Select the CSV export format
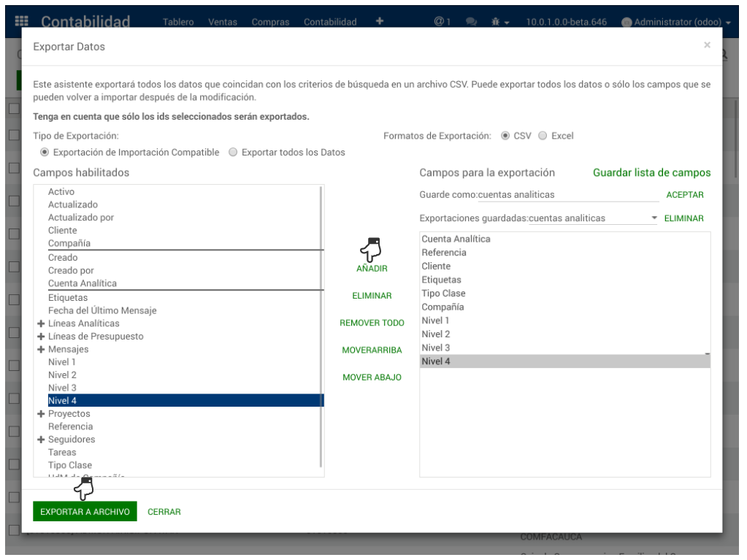This screenshot has width=747, height=560. coord(505,136)
